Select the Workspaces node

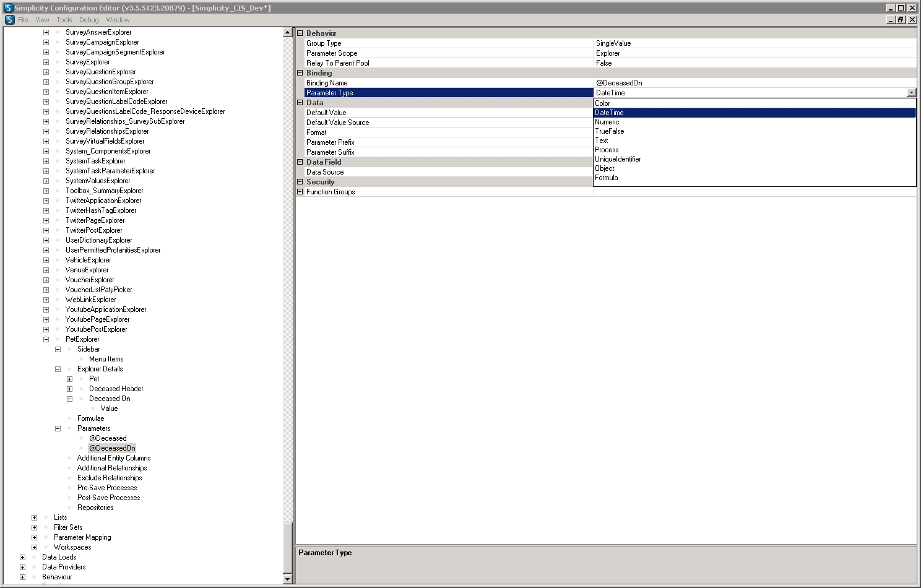click(x=72, y=547)
